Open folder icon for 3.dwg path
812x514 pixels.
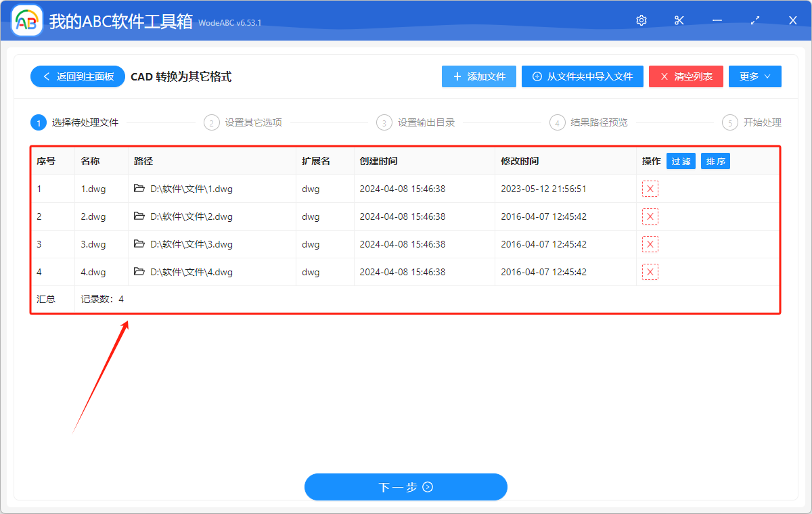pyautogui.click(x=139, y=244)
